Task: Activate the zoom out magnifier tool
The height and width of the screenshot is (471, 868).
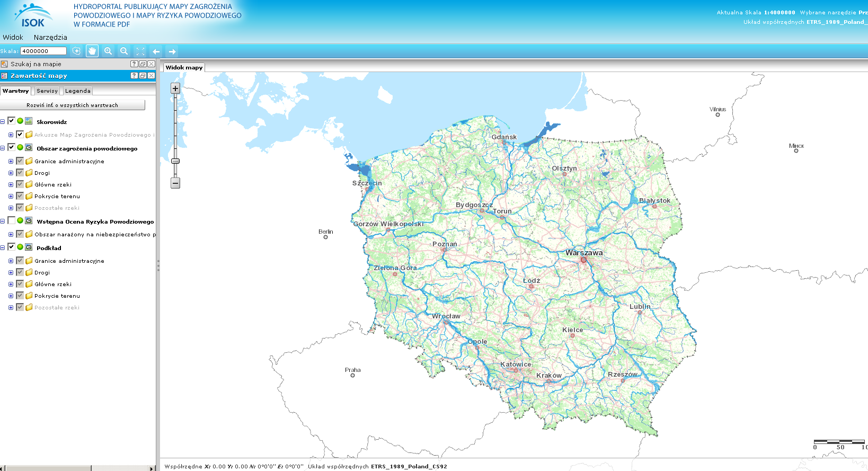Action: point(124,51)
